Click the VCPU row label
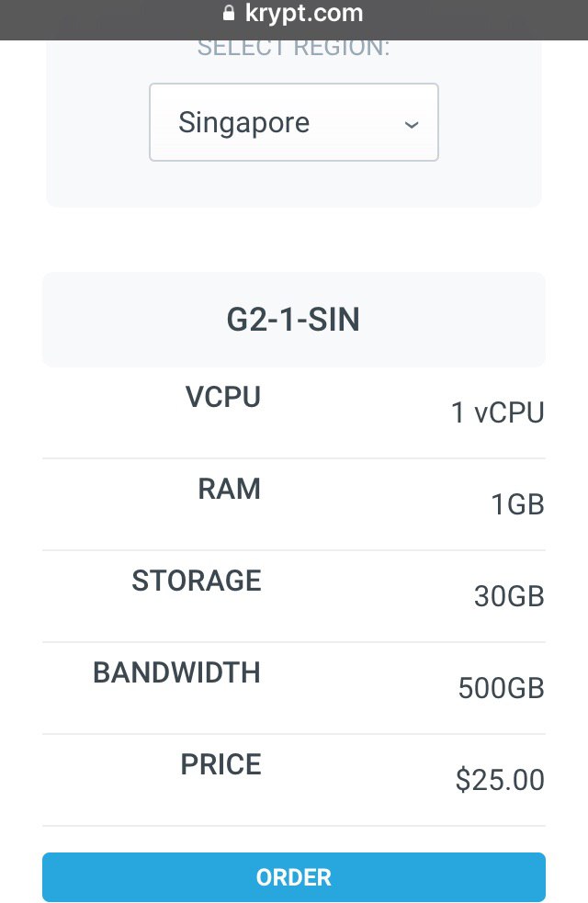588x903 pixels. [223, 397]
